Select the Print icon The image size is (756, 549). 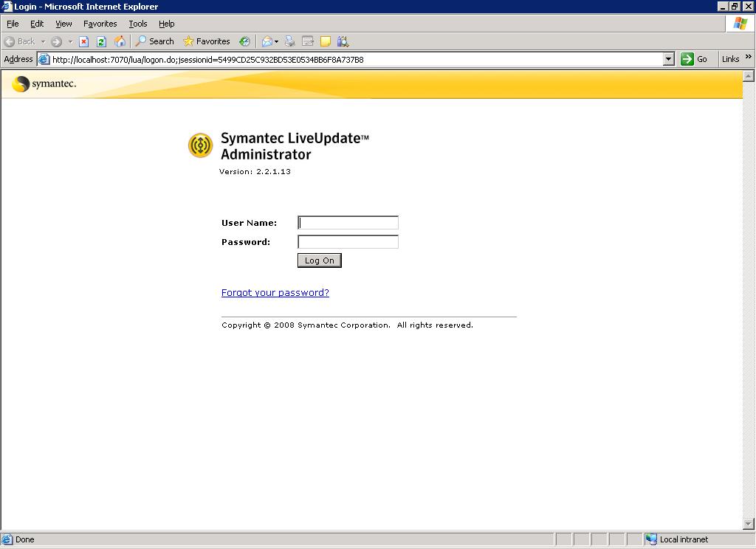(289, 41)
